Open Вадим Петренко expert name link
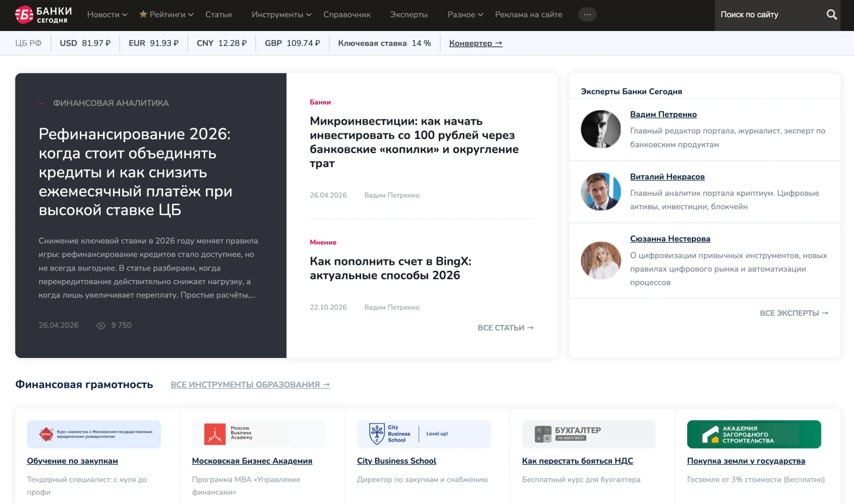 click(663, 114)
